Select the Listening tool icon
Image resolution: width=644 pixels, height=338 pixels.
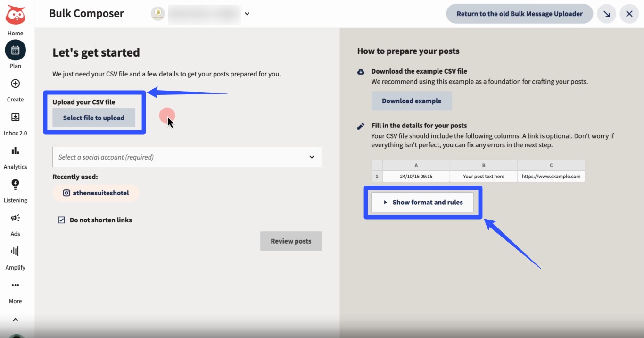[15, 185]
